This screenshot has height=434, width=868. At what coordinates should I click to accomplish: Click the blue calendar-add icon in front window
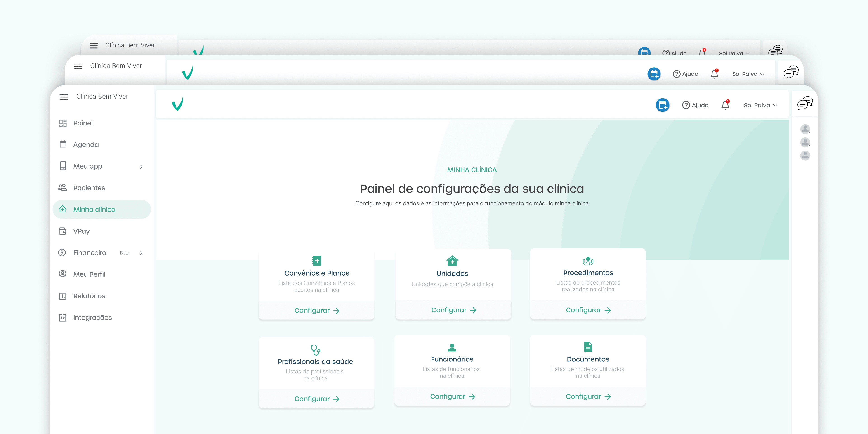(x=663, y=105)
